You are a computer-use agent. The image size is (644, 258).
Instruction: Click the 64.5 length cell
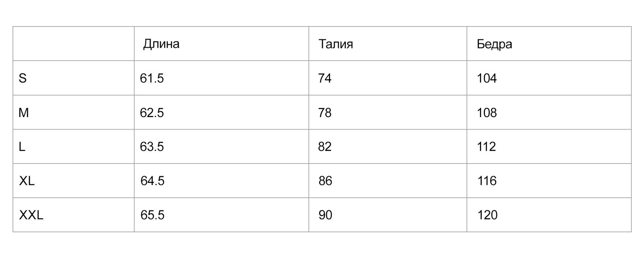coord(153,181)
